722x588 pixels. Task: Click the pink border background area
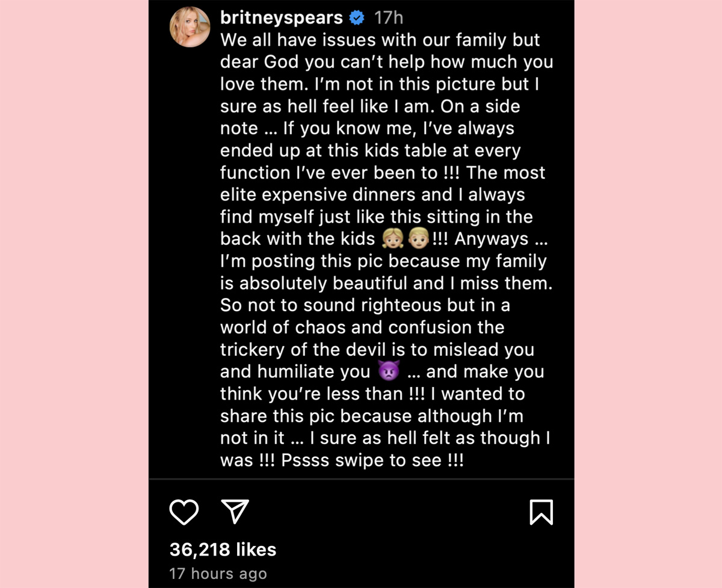(x=72, y=294)
